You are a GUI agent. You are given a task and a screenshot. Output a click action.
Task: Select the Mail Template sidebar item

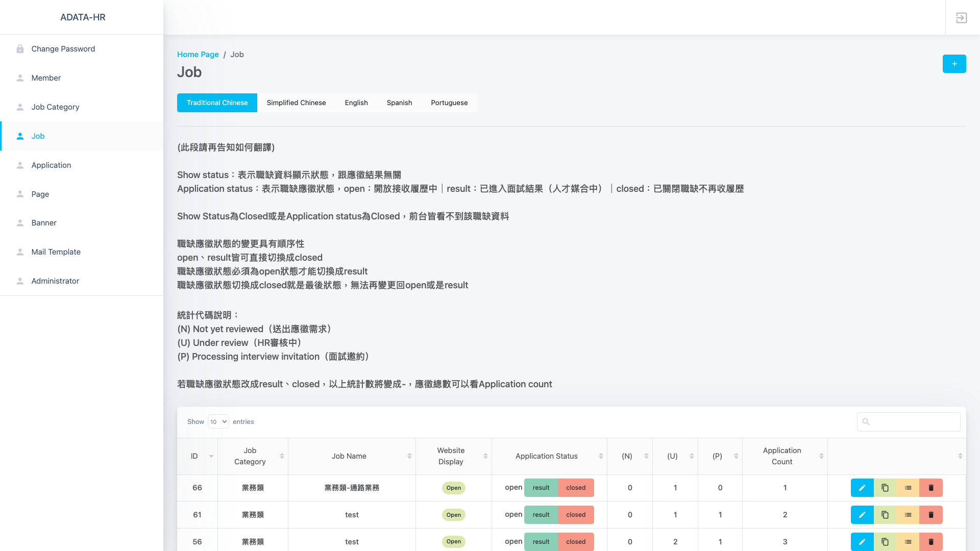pos(56,252)
